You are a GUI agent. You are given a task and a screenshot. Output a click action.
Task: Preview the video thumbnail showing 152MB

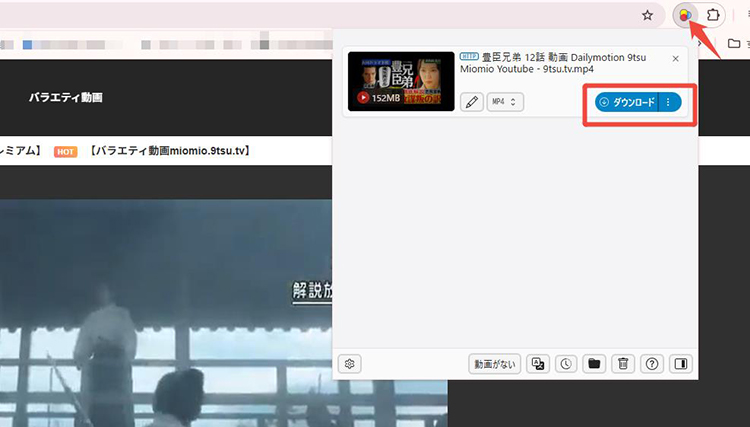(401, 81)
